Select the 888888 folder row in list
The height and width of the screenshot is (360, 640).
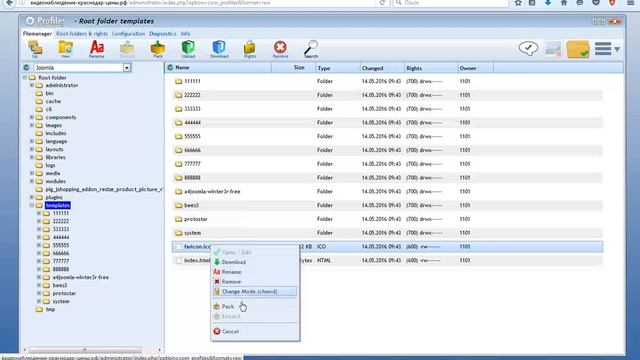click(x=387, y=178)
